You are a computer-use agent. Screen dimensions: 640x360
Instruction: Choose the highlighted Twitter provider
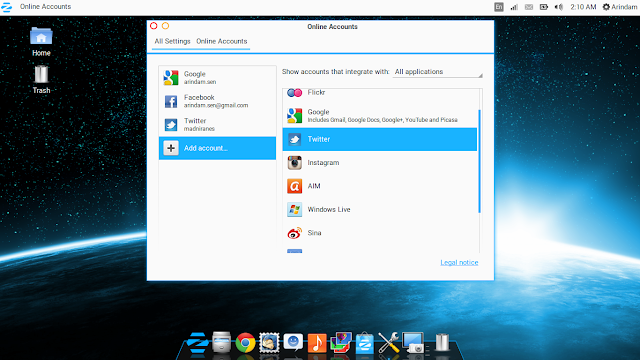click(x=380, y=139)
